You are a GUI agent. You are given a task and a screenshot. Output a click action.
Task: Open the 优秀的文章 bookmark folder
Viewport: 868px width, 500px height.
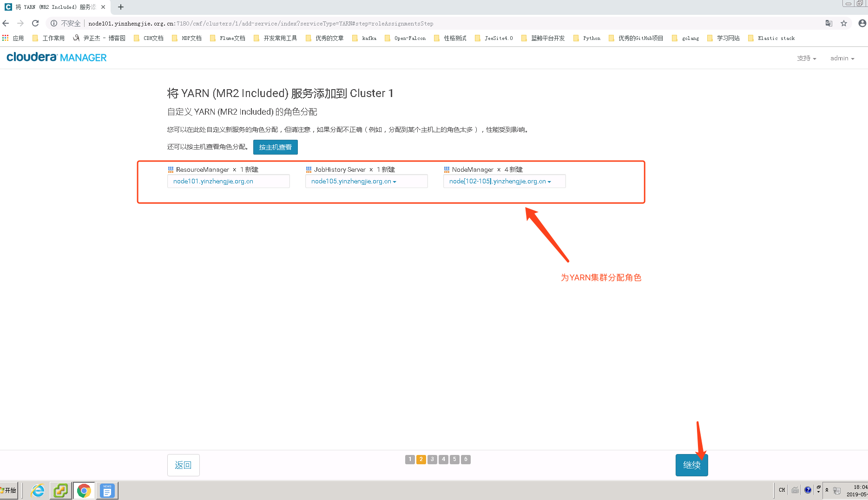[x=324, y=38]
